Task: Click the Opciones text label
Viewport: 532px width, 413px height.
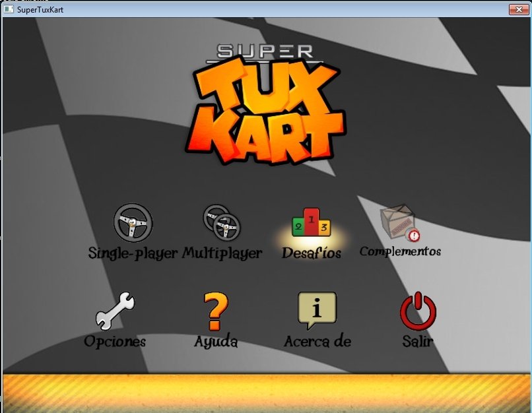Action: click(115, 341)
